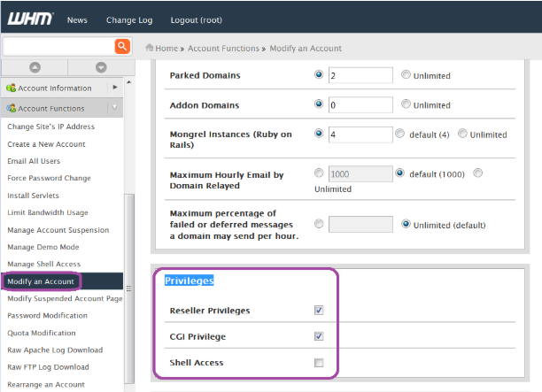Screen dimensions: 542x392
Task: Open Change Log in top bar
Action: coord(129,20)
